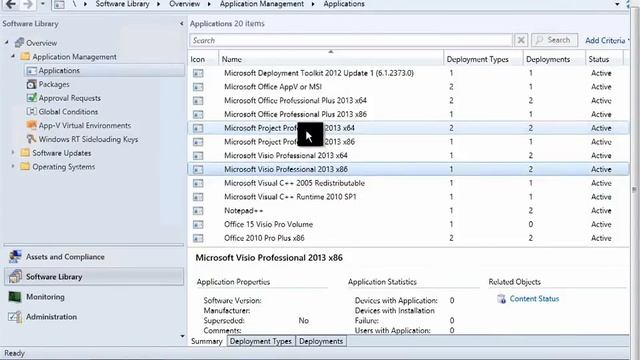Viewport: 640px width, 360px height.
Task: Click the Search button
Action: tap(554, 40)
